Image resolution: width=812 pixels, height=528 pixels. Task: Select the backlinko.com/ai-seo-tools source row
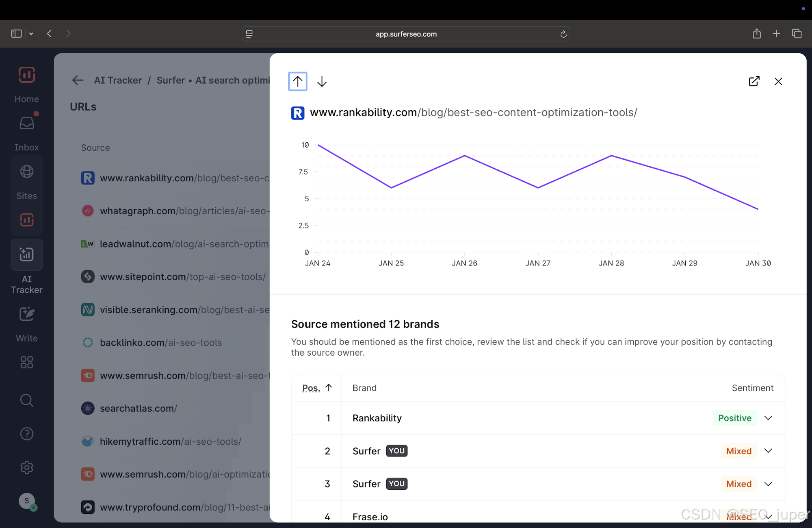coord(161,343)
